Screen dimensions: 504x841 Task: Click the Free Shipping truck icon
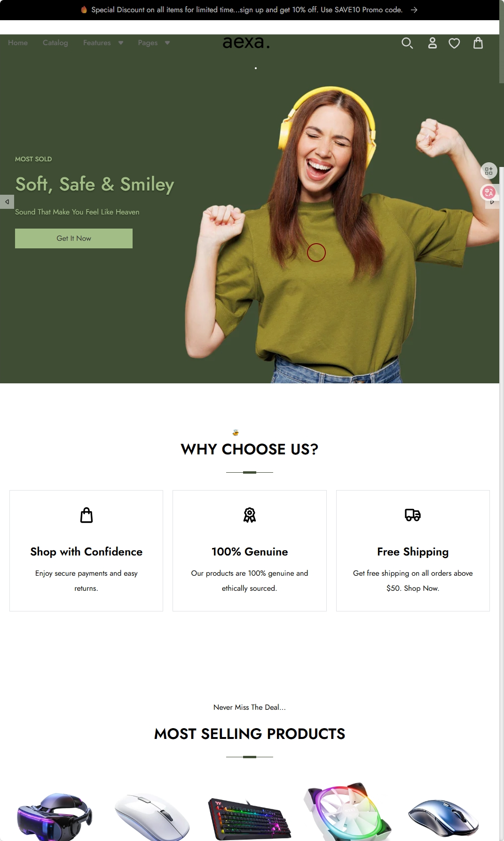pos(413,515)
